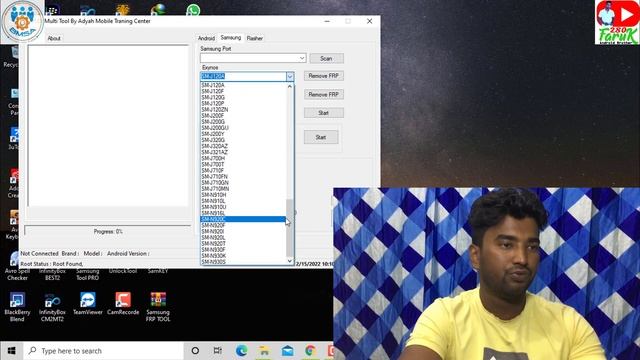Select SM-N910H in the list

(x=243, y=195)
